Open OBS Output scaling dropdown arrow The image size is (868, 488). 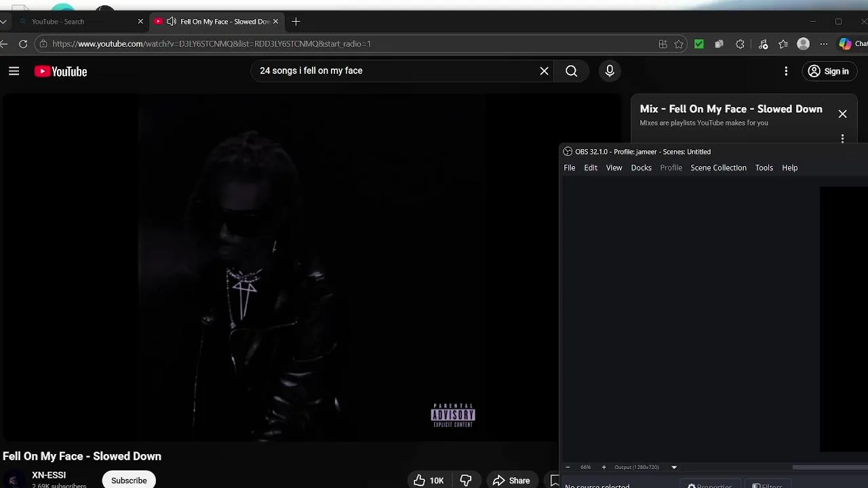[x=674, y=467]
